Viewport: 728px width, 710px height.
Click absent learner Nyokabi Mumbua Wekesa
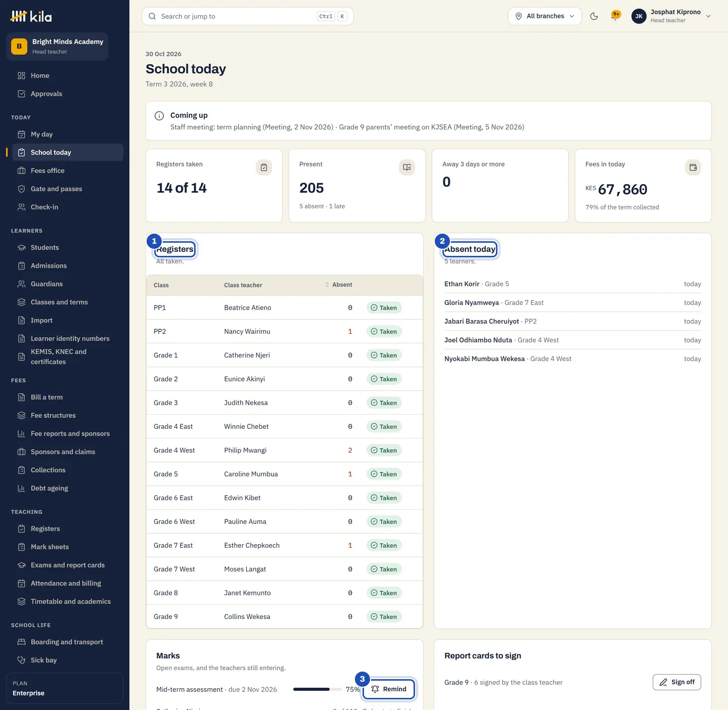pyautogui.click(x=484, y=359)
